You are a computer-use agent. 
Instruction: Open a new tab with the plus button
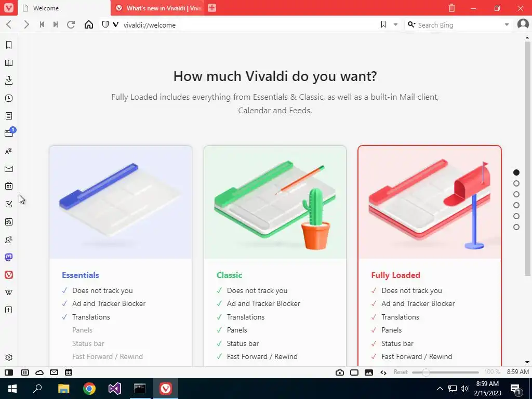coord(212,8)
